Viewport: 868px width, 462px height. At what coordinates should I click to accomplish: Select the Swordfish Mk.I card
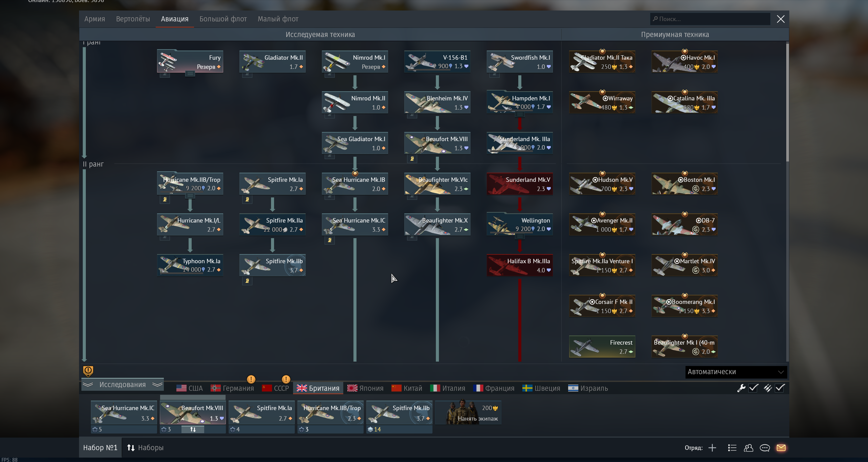click(x=520, y=61)
